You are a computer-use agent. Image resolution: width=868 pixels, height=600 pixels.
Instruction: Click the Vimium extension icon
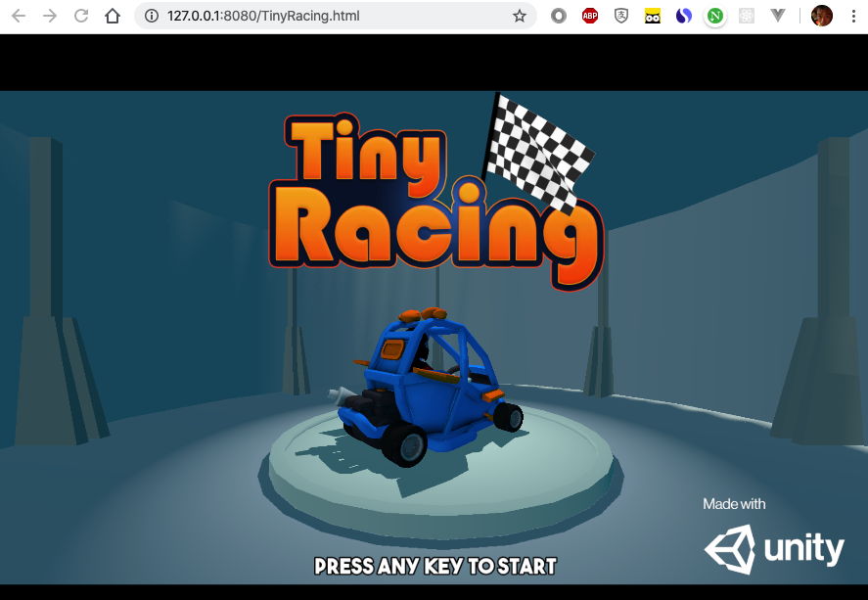tap(778, 17)
